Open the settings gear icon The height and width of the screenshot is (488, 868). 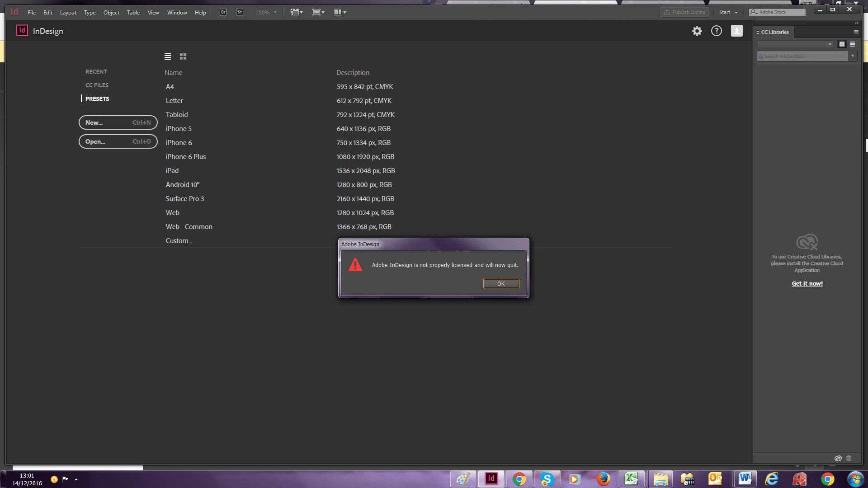(697, 31)
